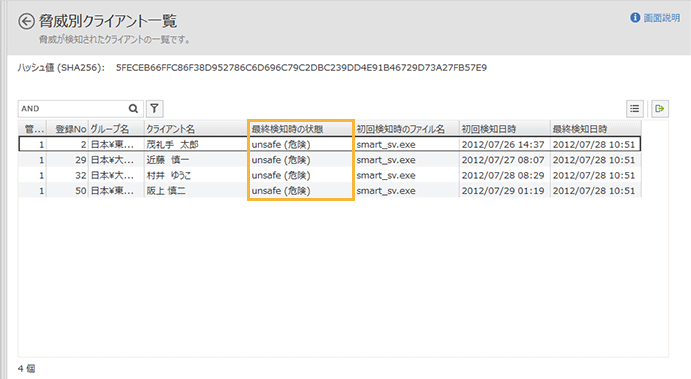Select client 阪上 慎二
The width and height of the screenshot is (691, 379).
pos(166,191)
